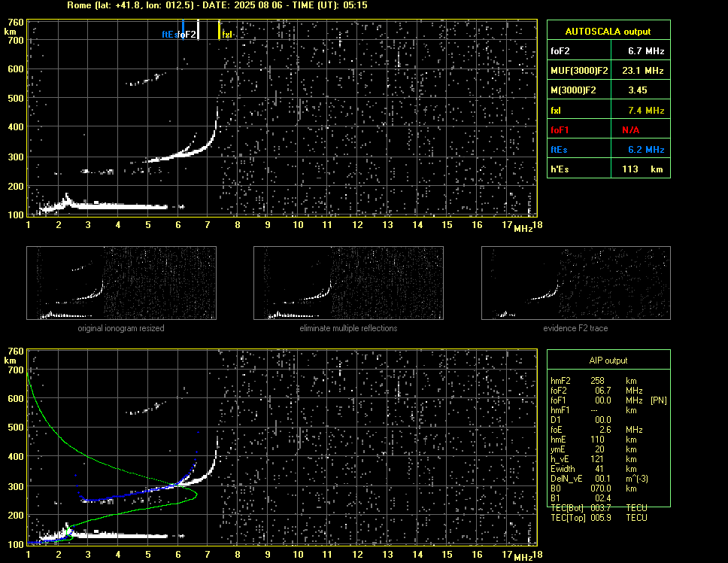Click the MHz axis unit under the upper ionogram
This screenshot has width=728, height=563.
coord(523,228)
